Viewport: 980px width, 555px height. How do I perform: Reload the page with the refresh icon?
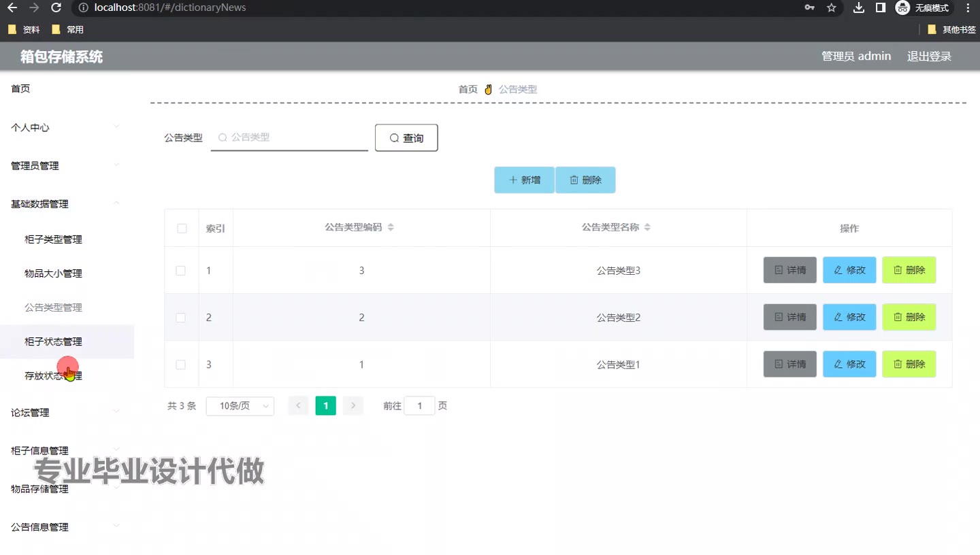pos(56,7)
